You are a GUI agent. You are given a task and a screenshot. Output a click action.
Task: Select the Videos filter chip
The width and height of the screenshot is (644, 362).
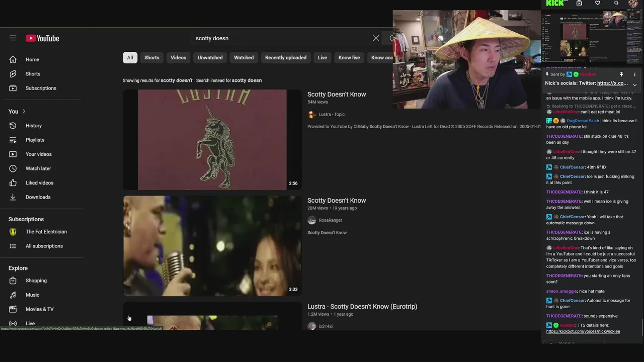pyautogui.click(x=178, y=58)
